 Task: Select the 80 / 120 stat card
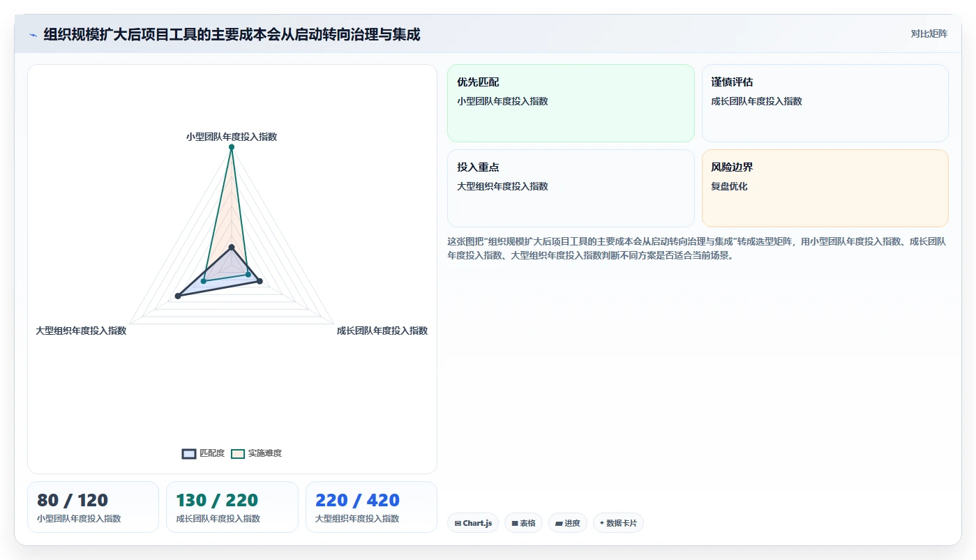[x=93, y=507]
